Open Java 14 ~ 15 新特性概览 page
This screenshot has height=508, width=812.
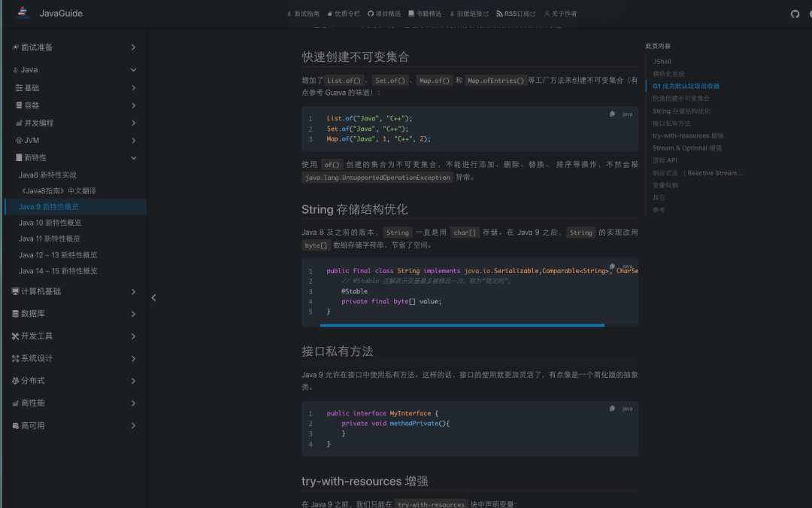click(x=58, y=271)
